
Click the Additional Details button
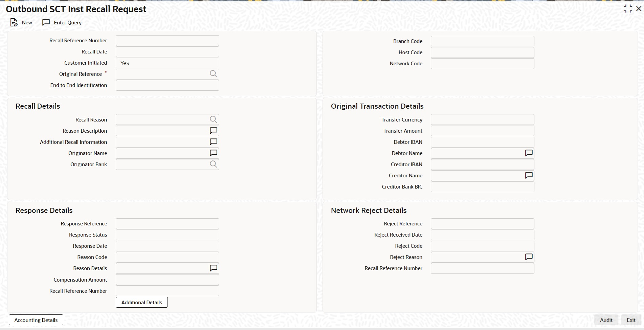[142, 302]
